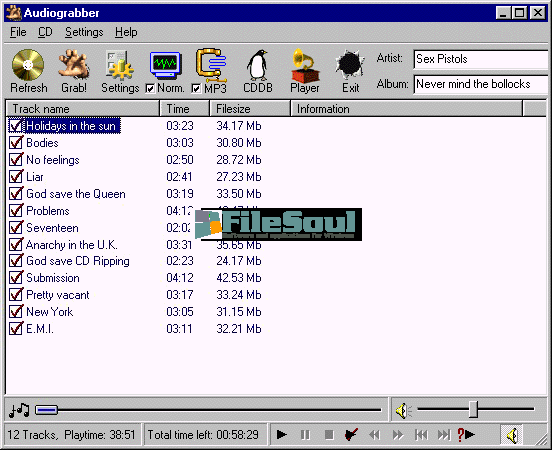Skip to previous track
This screenshot has width=552, height=450.
pyautogui.click(x=421, y=435)
